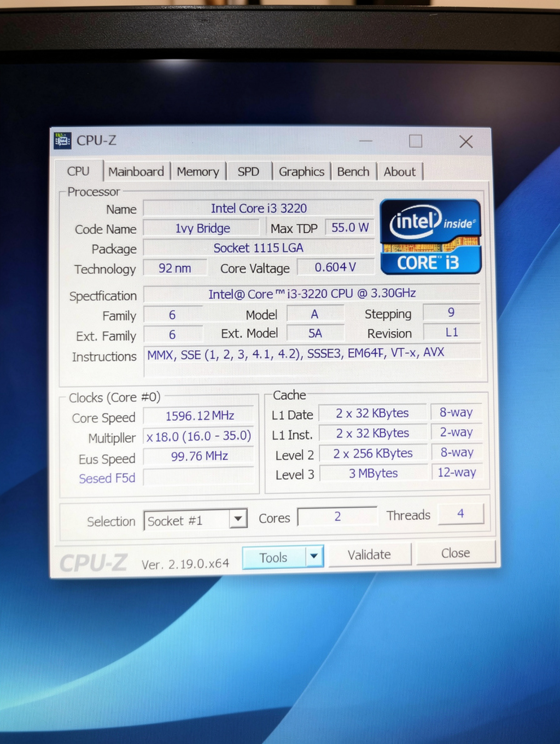560x744 pixels.
Task: Close window with the X icon
Action: coord(466,142)
